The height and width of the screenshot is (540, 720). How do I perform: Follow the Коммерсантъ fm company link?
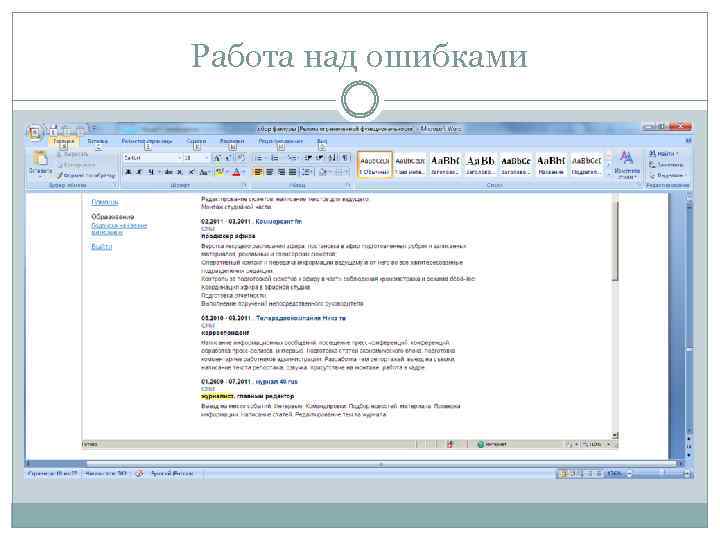279,221
